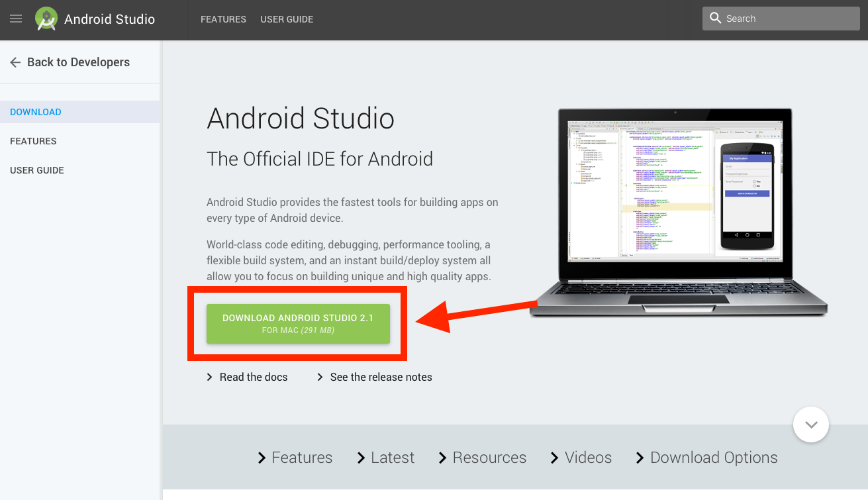
Task: Expand the Features section chevron
Action: [262, 458]
